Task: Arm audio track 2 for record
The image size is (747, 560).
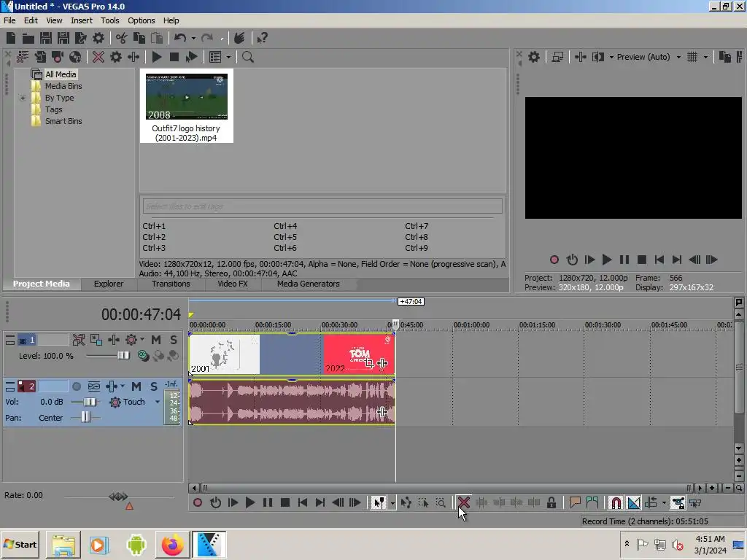Action: coord(76,386)
